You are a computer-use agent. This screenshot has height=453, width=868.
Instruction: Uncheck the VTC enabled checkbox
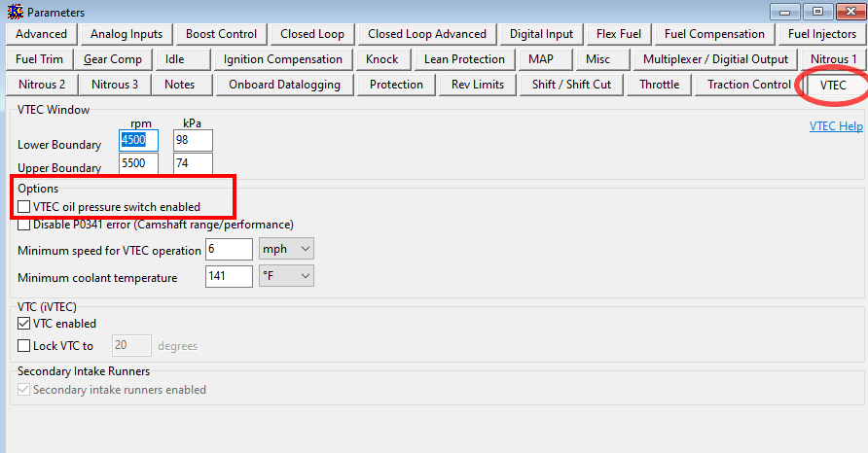coord(23,324)
